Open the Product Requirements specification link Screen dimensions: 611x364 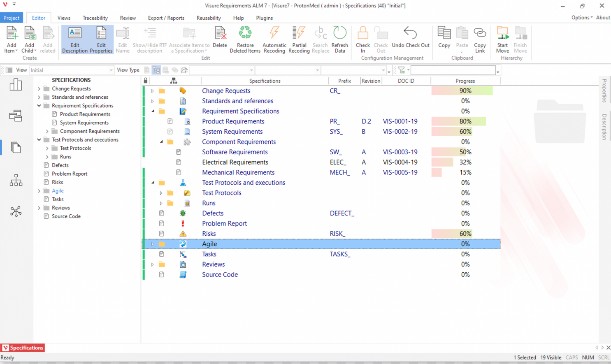click(x=233, y=121)
